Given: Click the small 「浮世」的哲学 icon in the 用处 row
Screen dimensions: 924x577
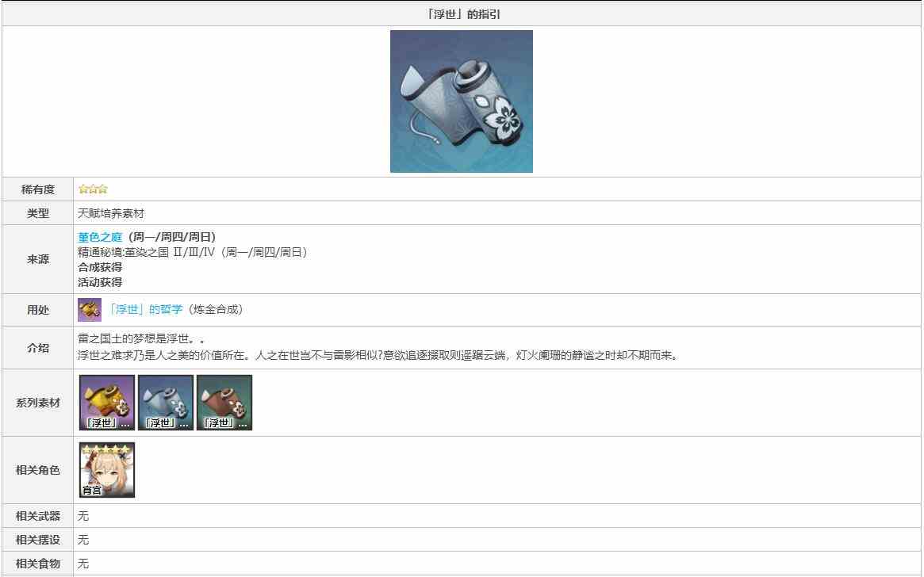Looking at the screenshot, I should point(90,310).
